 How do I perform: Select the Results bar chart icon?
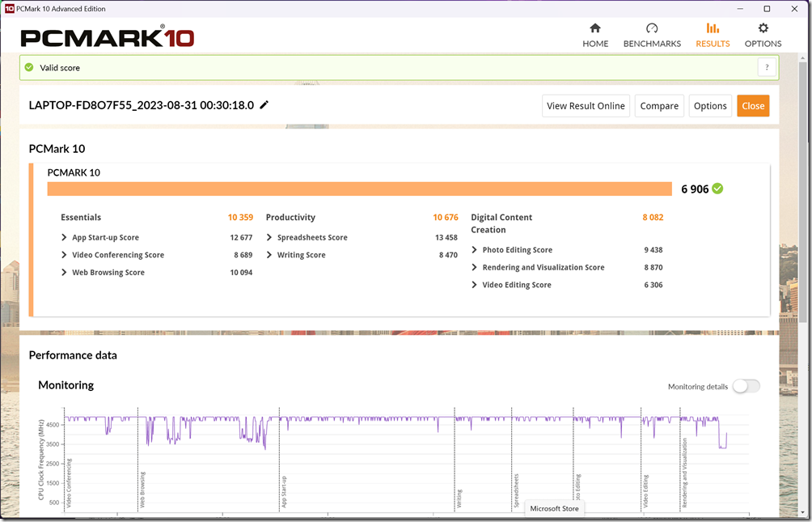coord(713,29)
